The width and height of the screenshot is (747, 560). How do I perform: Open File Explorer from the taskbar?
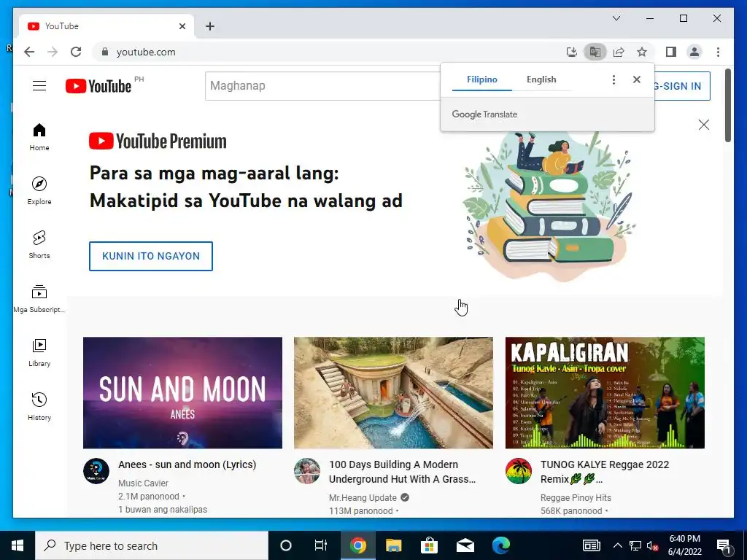(x=393, y=545)
